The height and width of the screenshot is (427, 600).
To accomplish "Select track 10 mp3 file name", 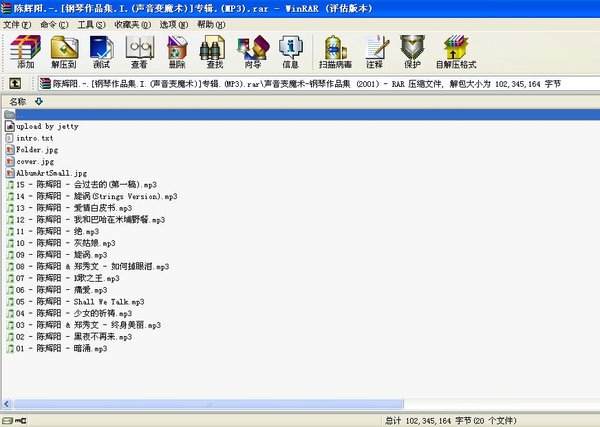I will 66,243.
